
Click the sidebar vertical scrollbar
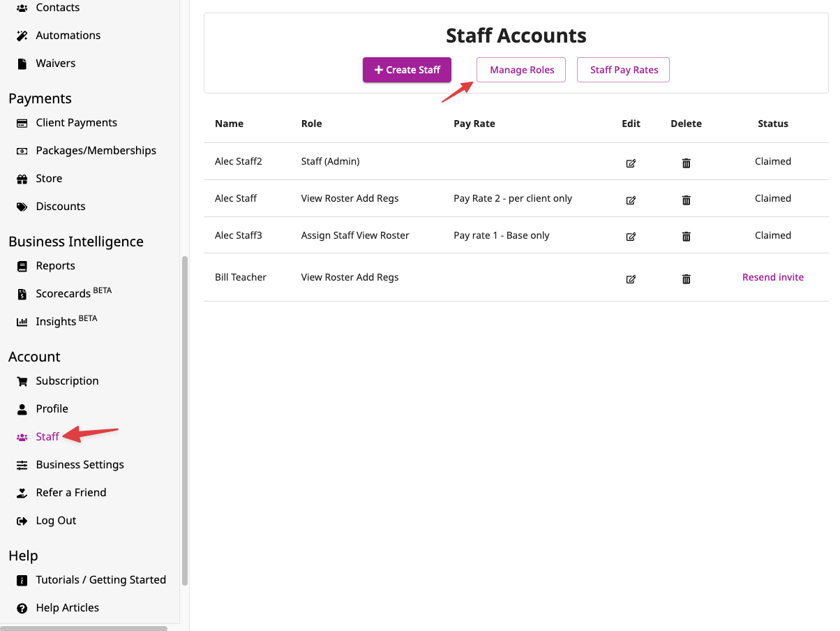185,421
